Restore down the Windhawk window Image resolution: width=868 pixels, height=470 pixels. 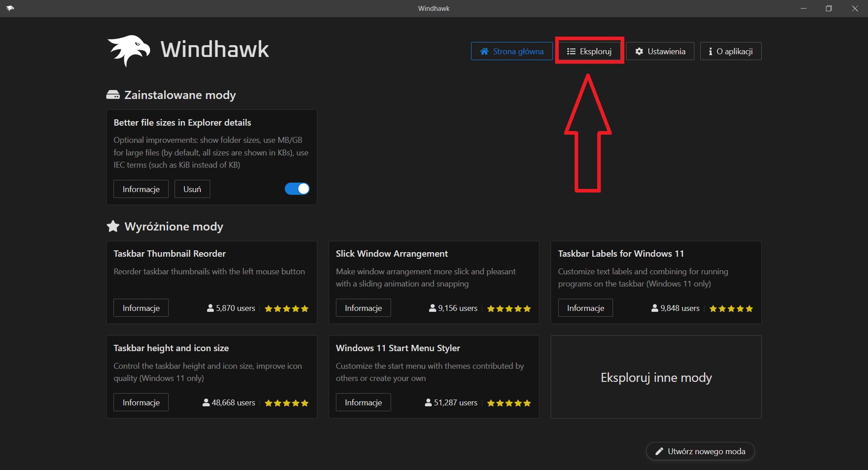pos(829,9)
